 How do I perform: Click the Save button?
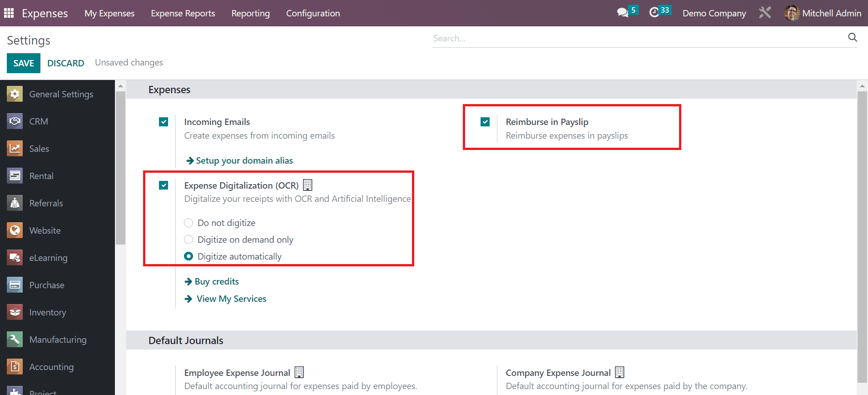(24, 63)
